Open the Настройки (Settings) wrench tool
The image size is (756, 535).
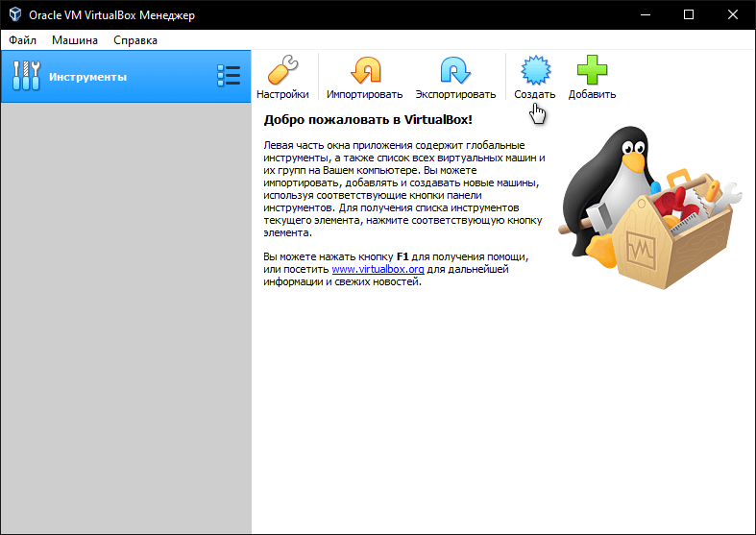282,77
